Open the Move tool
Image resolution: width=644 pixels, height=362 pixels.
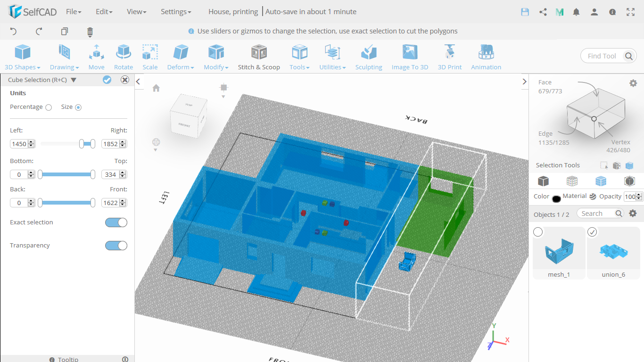pyautogui.click(x=96, y=57)
